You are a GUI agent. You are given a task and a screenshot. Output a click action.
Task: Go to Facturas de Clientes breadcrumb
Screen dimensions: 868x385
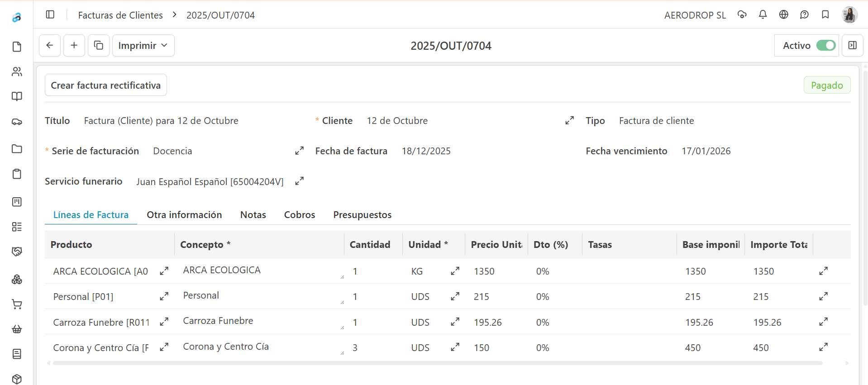(x=120, y=15)
